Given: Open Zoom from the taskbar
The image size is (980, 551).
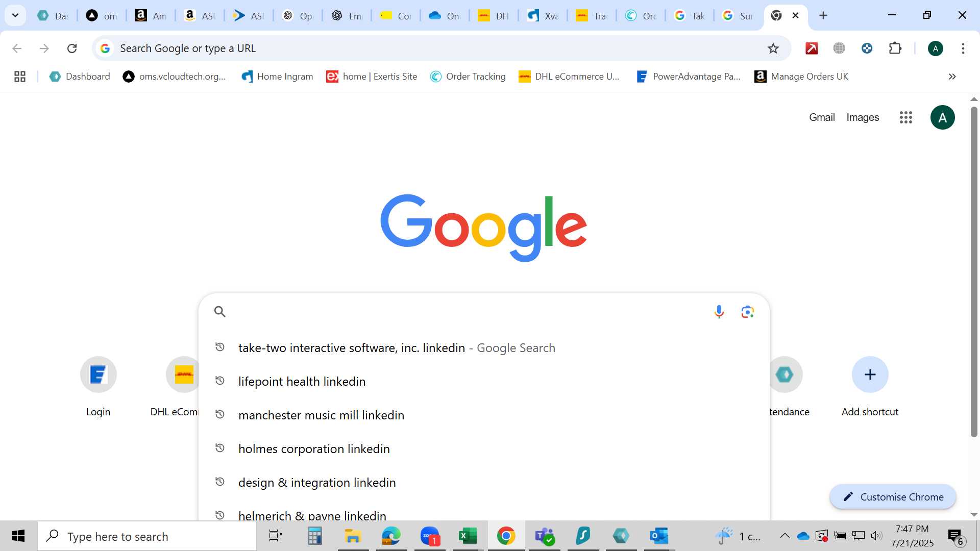Looking at the screenshot, I should click(430, 536).
